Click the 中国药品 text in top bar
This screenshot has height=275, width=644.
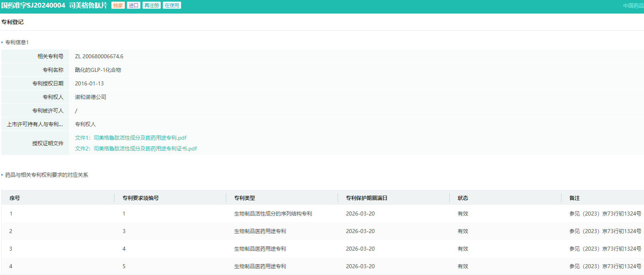[x=633, y=6]
